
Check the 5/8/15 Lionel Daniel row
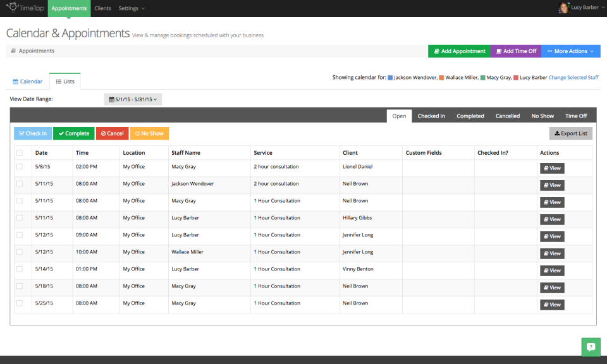point(20,167)
